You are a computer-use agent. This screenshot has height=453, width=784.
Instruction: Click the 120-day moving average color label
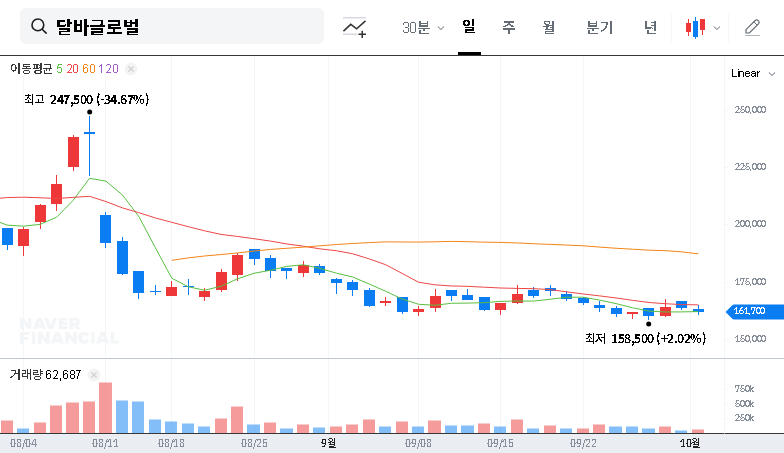click(x=109, y=69)
